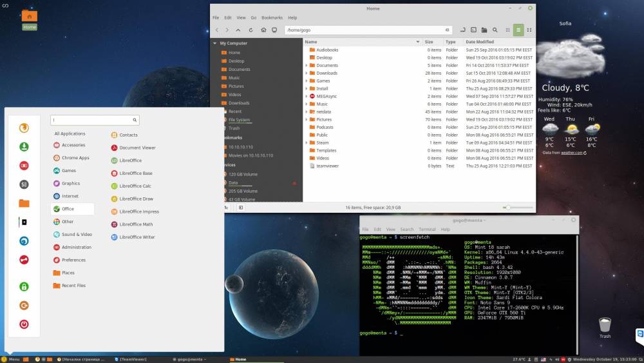This screenshot has height=363, width=644.
Task: Expand the Steam folder row
Action: coord(307,142)
